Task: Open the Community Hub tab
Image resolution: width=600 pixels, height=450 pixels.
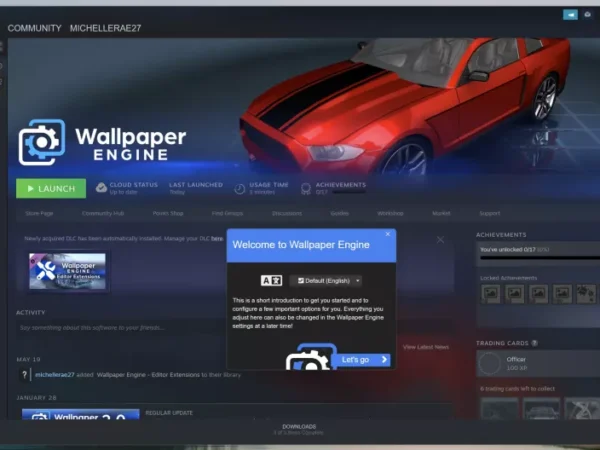Action: [103, 213]
